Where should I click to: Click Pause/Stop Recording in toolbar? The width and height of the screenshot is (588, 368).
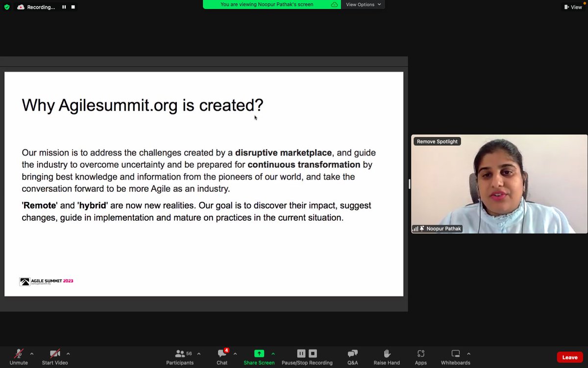point(307,357)
